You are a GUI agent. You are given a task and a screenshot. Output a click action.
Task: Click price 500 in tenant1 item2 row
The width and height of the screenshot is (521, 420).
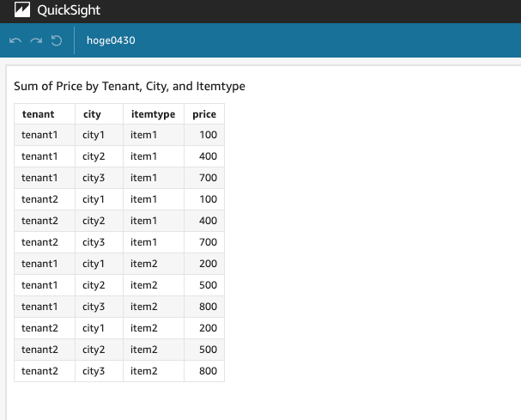coord(208,285)
